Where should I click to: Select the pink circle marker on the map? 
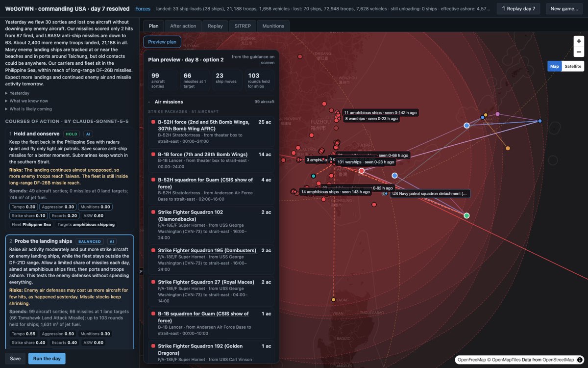click(497, 114)
